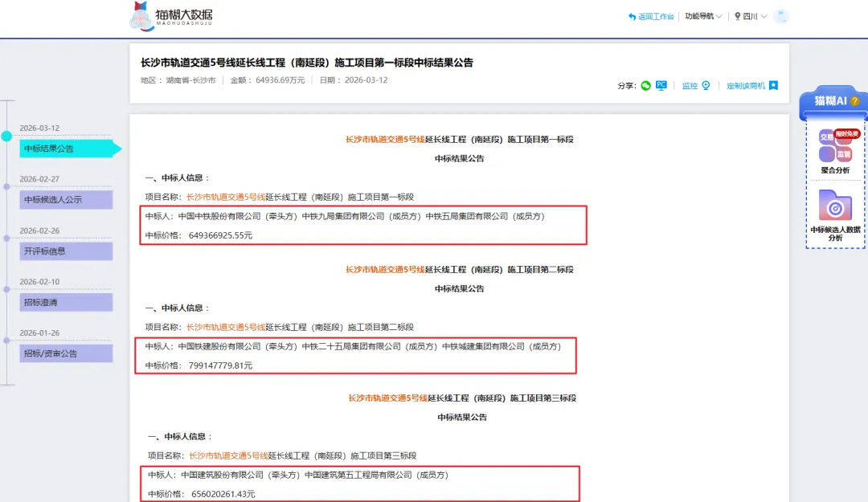
Task: Click the timeline date 2026-02-27
Action: pos(39,179)
